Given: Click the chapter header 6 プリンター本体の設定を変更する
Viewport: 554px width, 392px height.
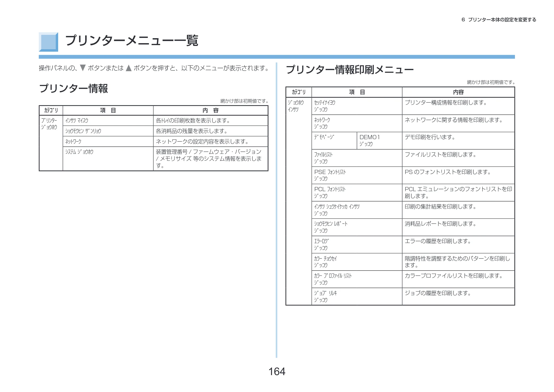Looking at the screenshot, I should (499, 20).
